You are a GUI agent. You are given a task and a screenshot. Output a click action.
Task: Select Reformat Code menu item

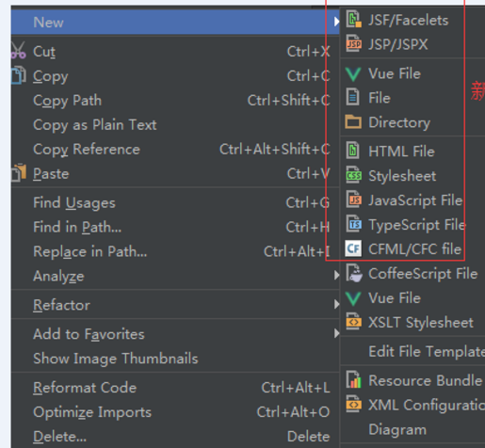click(175, 388)
